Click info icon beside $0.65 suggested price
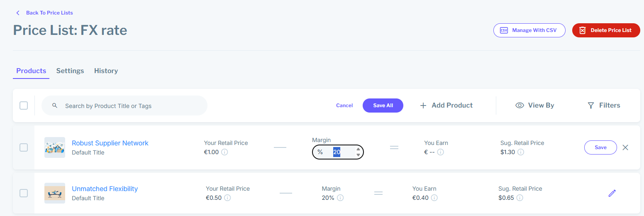This screenshot has height=216, width=644. (x=520, y=198)
